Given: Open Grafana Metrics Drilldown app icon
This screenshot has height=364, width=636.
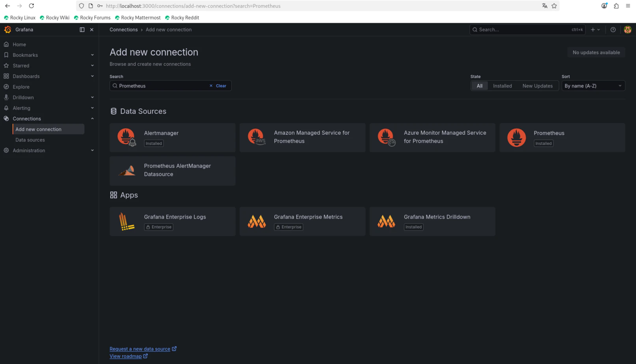Looking at the screenshot, I should pyautogui.click(x=386, y=221).
